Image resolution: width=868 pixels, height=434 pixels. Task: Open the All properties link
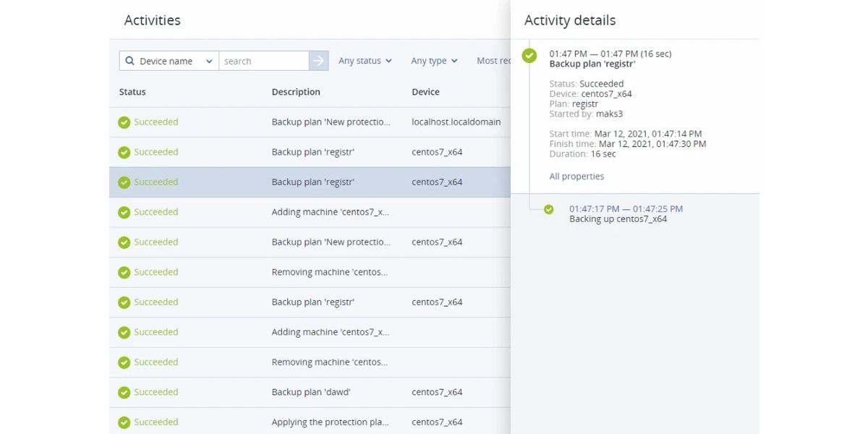pos(576,176)
